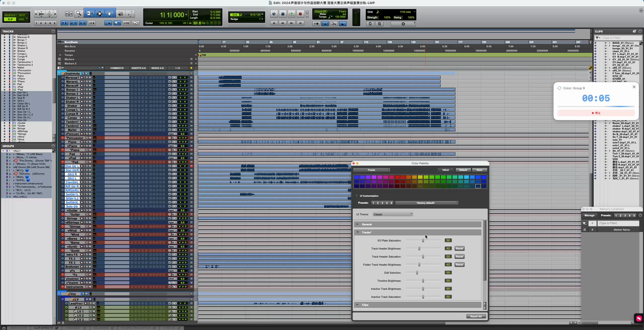Open the TRACKS list header menu
Screen dimensions: 644x330
coord(53,31)
